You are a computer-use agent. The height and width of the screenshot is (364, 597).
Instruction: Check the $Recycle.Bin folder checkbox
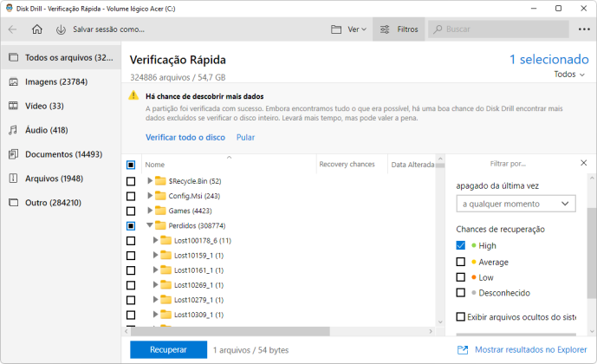[131, 181]
